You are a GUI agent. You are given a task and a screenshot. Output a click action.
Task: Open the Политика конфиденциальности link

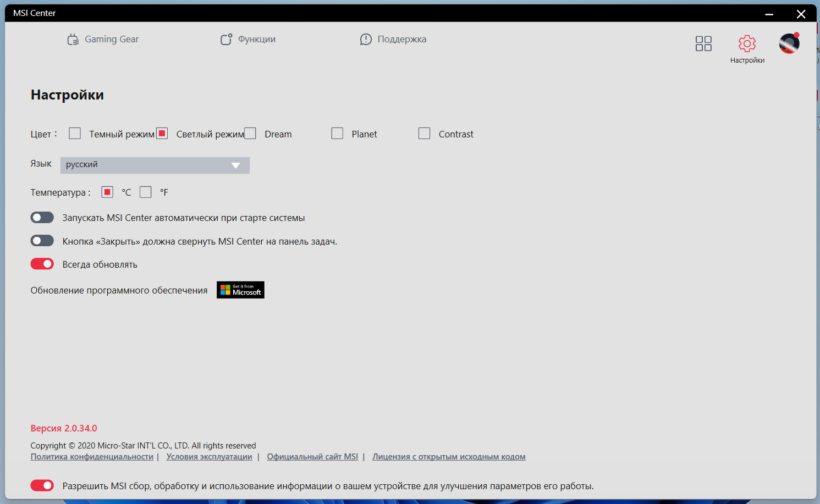(92, 457)
